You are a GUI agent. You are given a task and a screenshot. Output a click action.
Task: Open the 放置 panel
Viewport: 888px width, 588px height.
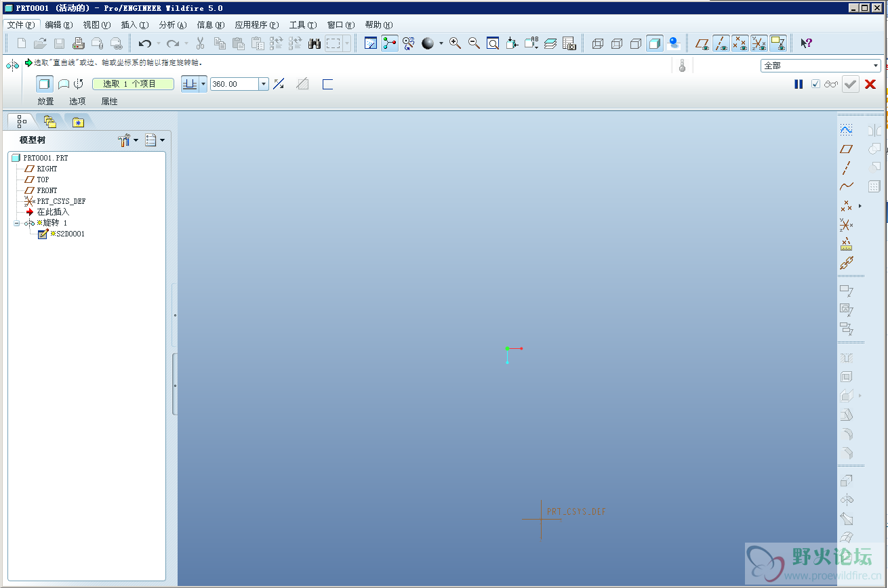pyautogui.click(x=45, y=102)
